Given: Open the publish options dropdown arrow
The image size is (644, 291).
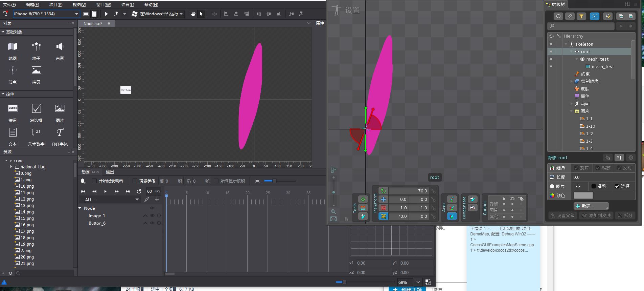Looking at the screenshot, I should pos(124,14).
